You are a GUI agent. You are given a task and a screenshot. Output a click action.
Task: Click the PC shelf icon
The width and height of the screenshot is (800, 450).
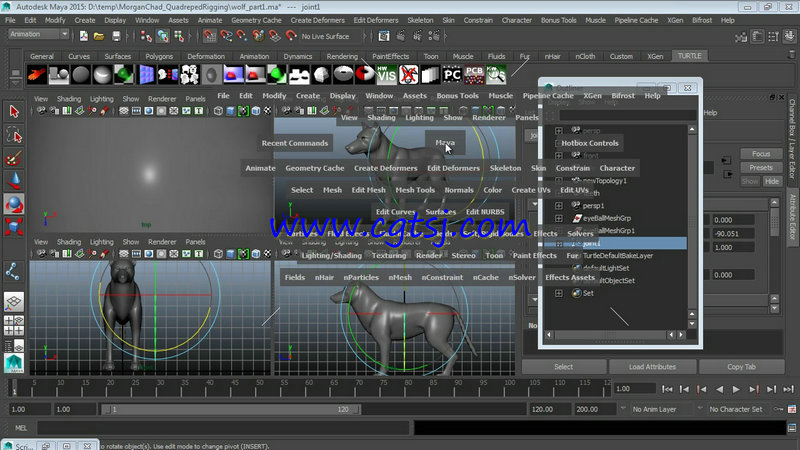[452, 74]
